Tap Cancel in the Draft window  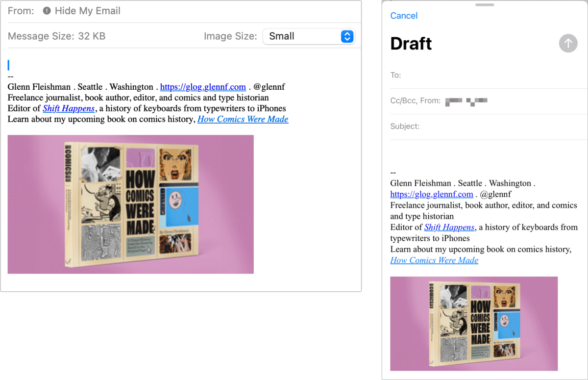click(x=404, y=16)
